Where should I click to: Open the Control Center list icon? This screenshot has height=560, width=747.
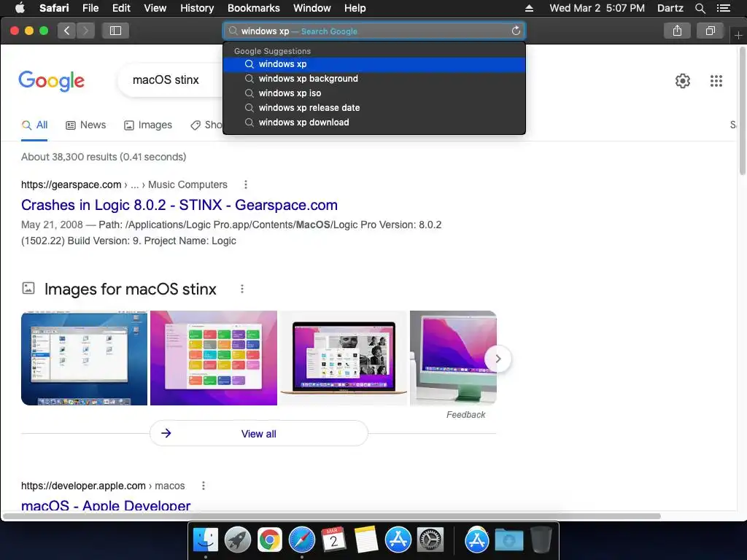point(724,8)
